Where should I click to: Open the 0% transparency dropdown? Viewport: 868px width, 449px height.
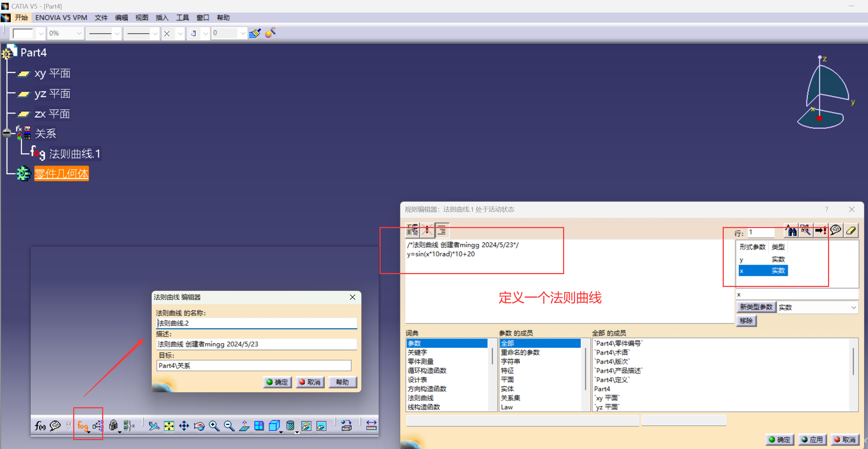pos(79,34)
